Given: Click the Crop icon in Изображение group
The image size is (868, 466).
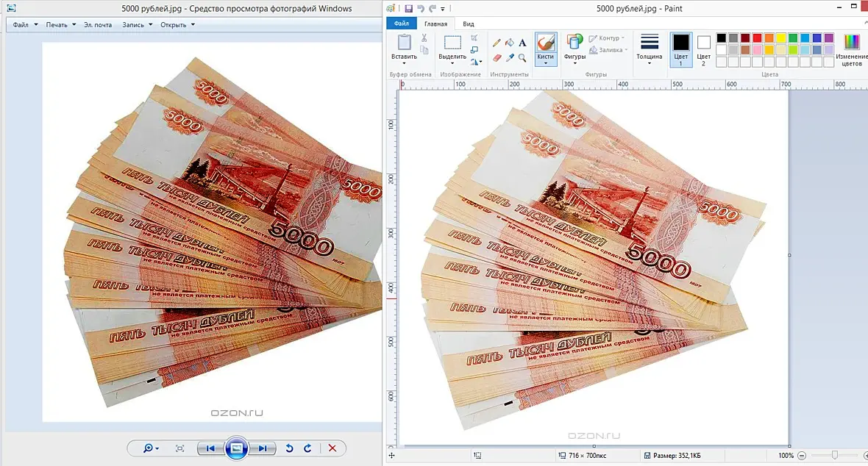Looking at the screenshot, I should [x=474, y=37].
